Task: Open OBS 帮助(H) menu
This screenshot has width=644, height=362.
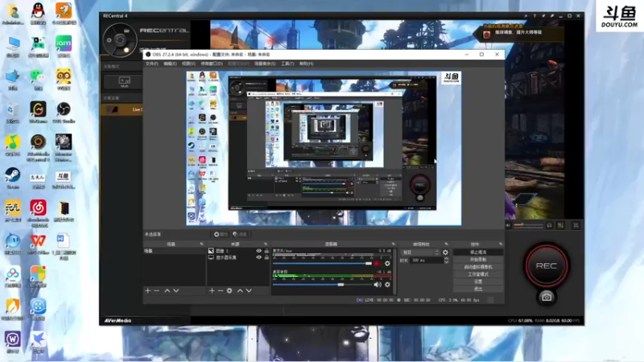Action: (307, 64)
